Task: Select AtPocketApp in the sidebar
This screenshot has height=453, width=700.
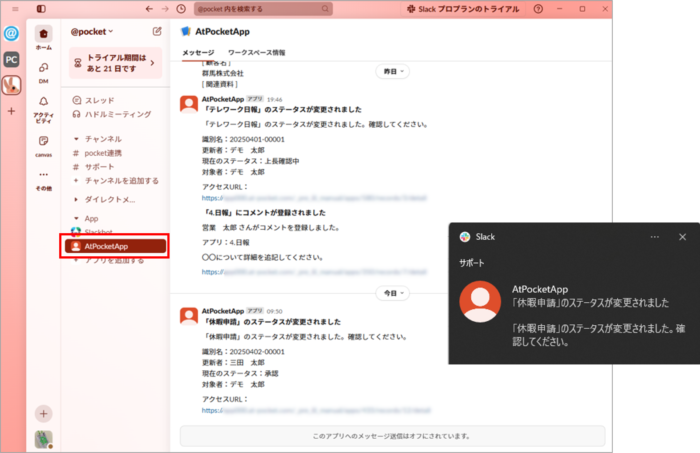Action: pos(115,246)
